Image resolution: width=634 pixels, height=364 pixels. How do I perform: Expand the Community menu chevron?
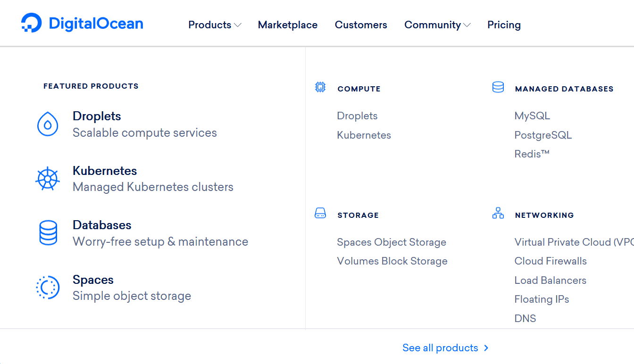click(467, 25)
